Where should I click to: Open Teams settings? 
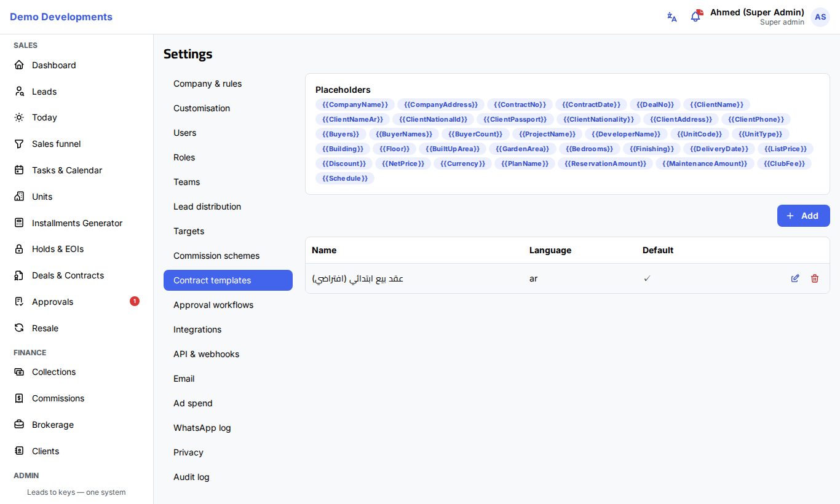click(x=228, y=182)
